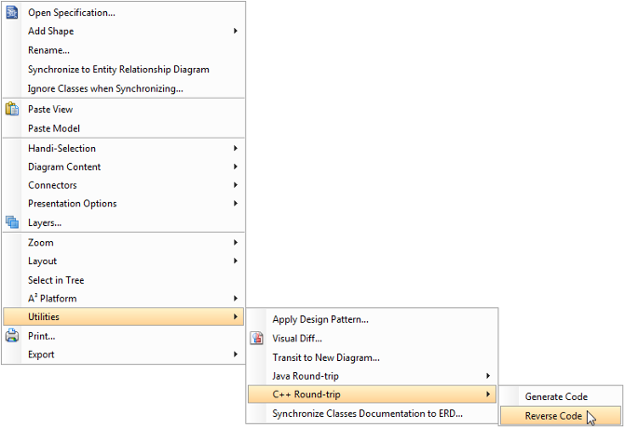This screenshot has width=625, height=428.
Task: Open the Handi-Selection menu entry
Action: click(x=124, y=148)
